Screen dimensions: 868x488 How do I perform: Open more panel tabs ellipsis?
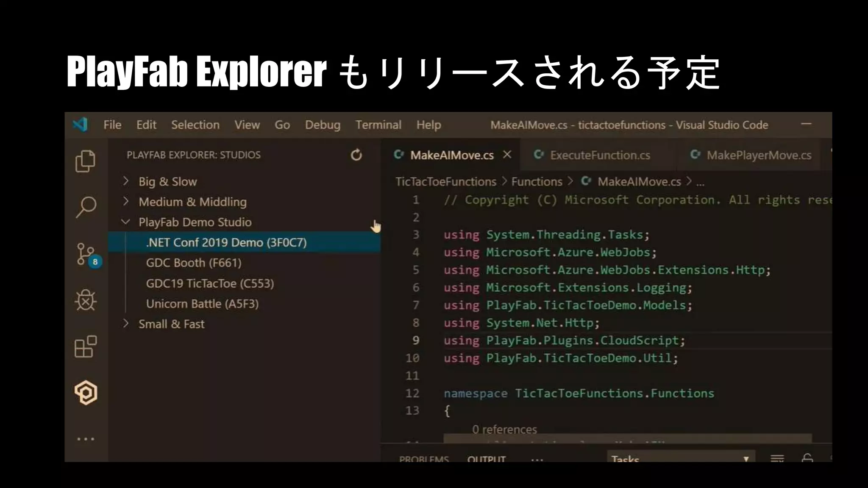[x=537, y=460]
